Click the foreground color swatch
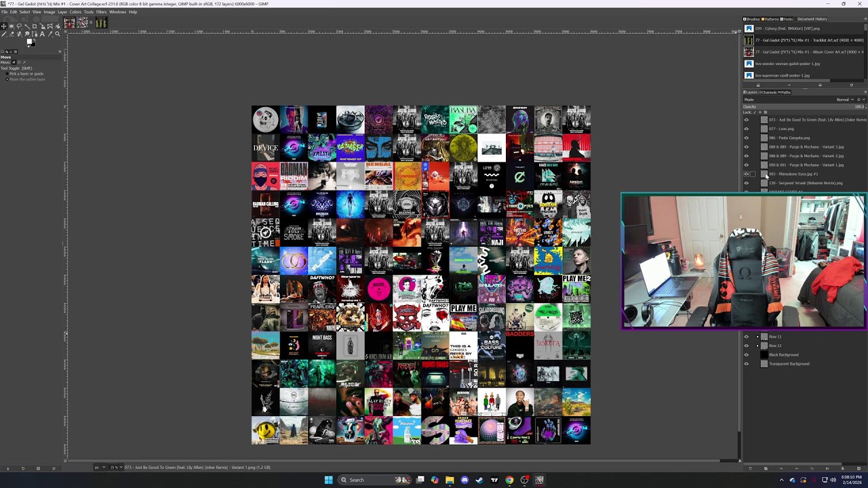 click(29, 42)
